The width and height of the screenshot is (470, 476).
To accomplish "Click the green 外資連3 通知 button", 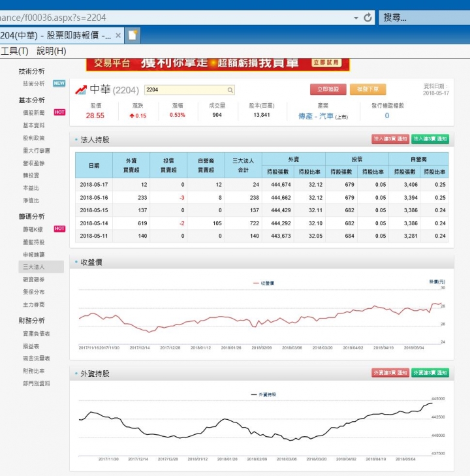I will point(430,373).
